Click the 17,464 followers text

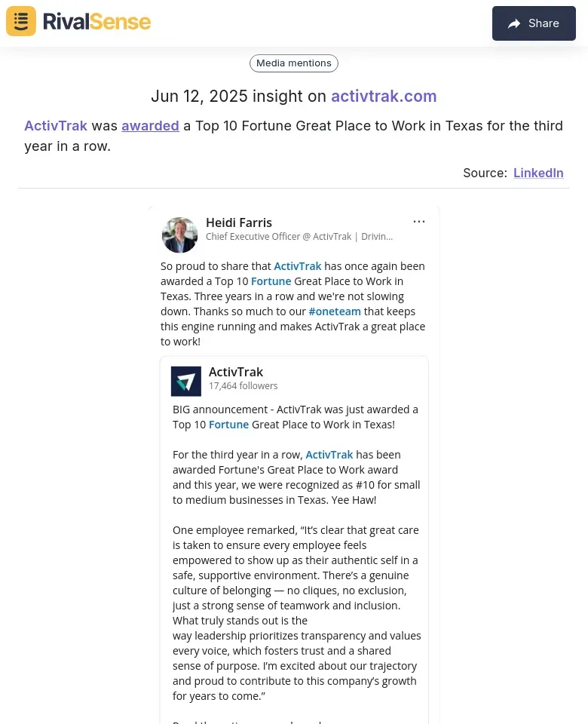pyautogui.click(x=243, y=386)
